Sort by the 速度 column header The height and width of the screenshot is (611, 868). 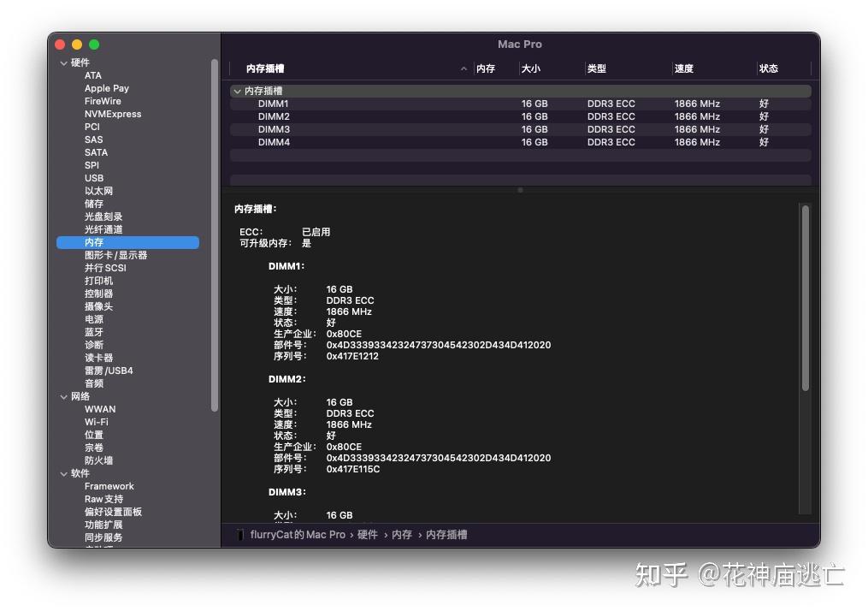[684, 68]
